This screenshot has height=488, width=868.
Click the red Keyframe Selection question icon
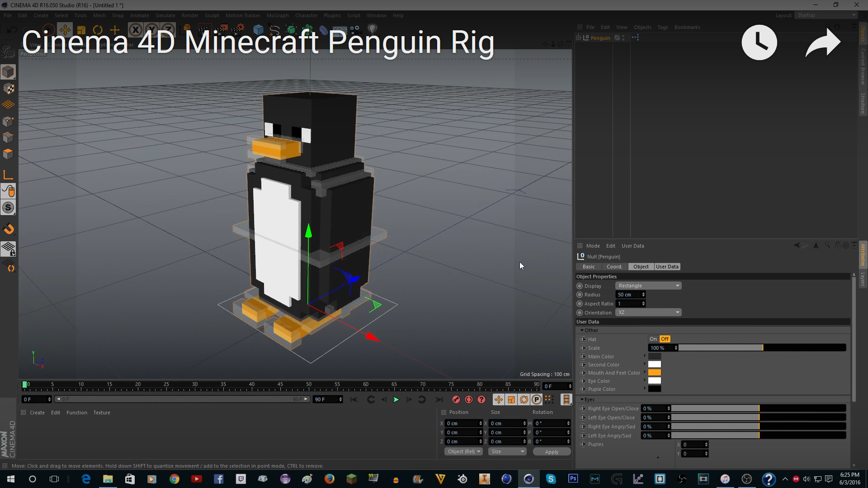tap(481, 399)
